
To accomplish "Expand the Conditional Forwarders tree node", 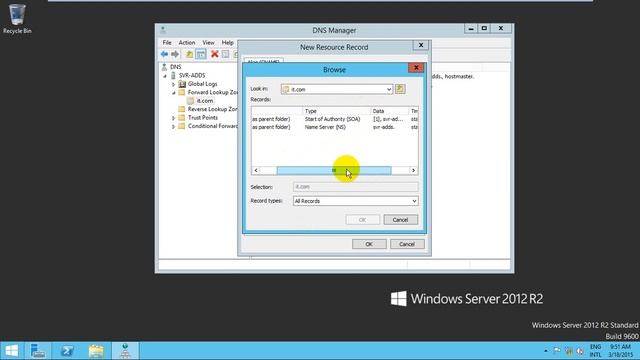I will point(173,127).
